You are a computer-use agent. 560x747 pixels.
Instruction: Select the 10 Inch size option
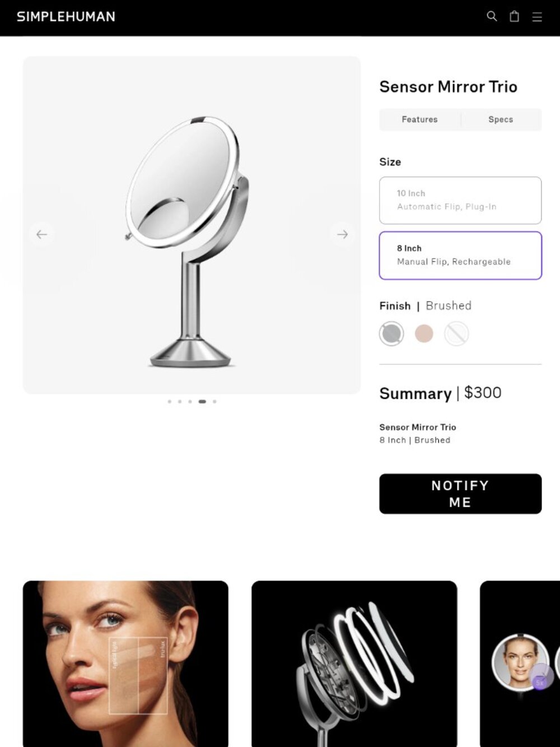click(x=460, y=200)
